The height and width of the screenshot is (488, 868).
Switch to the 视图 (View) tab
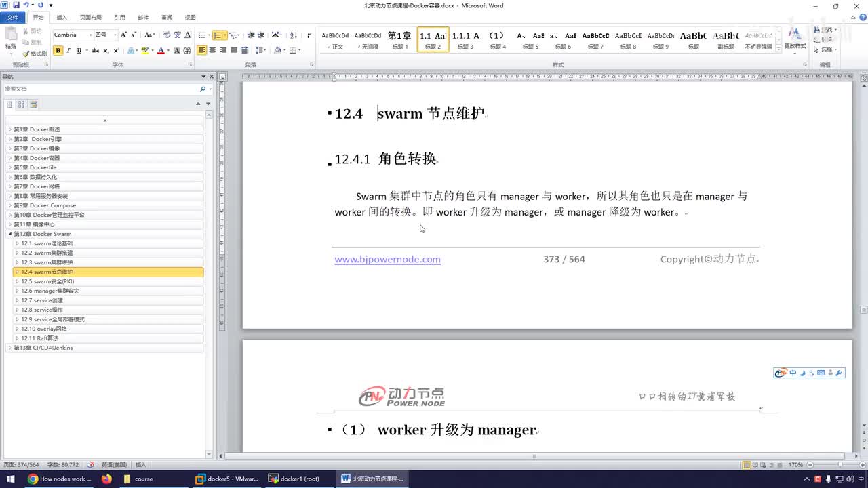pyautogui.click(x=190, y=18)
